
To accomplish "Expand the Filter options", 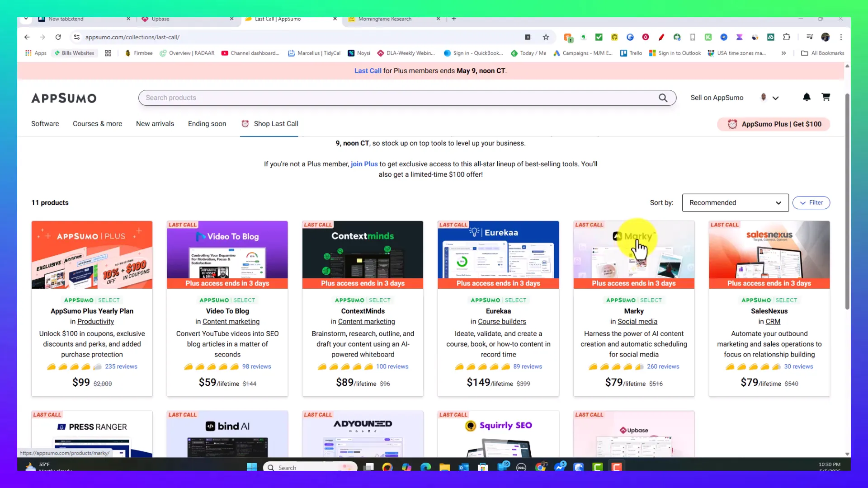I will (811, 202).
